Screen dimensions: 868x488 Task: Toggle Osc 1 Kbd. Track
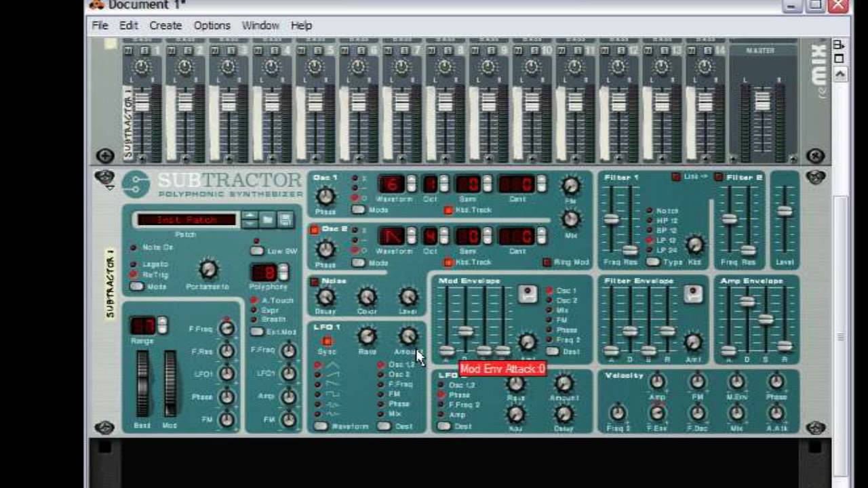click(448, 210)
